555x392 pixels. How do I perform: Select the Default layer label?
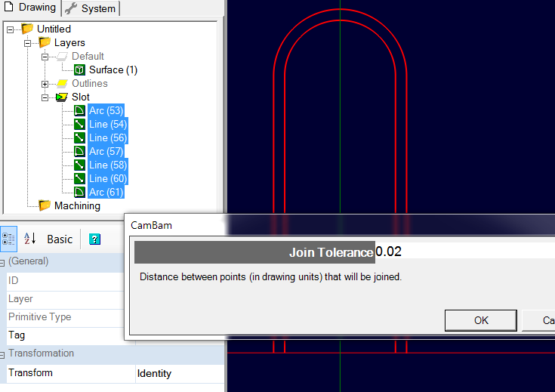[88, 56]
